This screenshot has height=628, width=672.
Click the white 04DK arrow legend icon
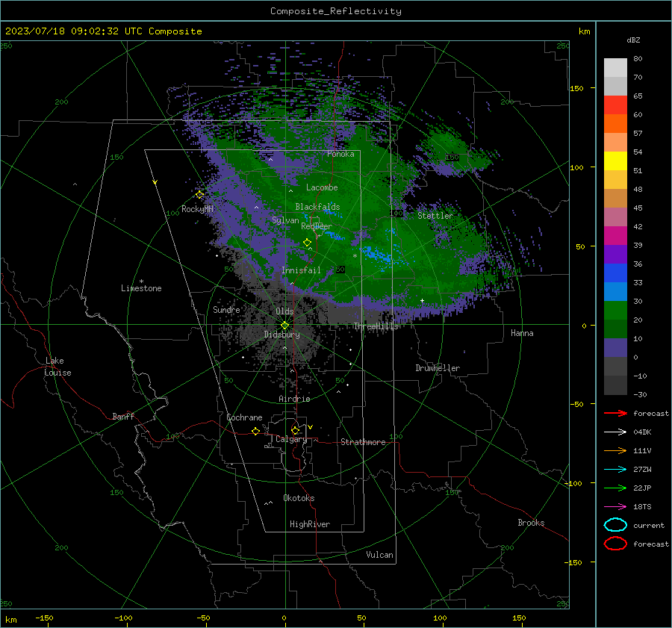(x=615, y=432)
